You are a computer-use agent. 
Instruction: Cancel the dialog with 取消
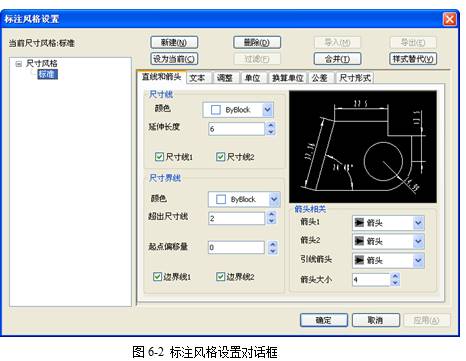coord(376,320)
